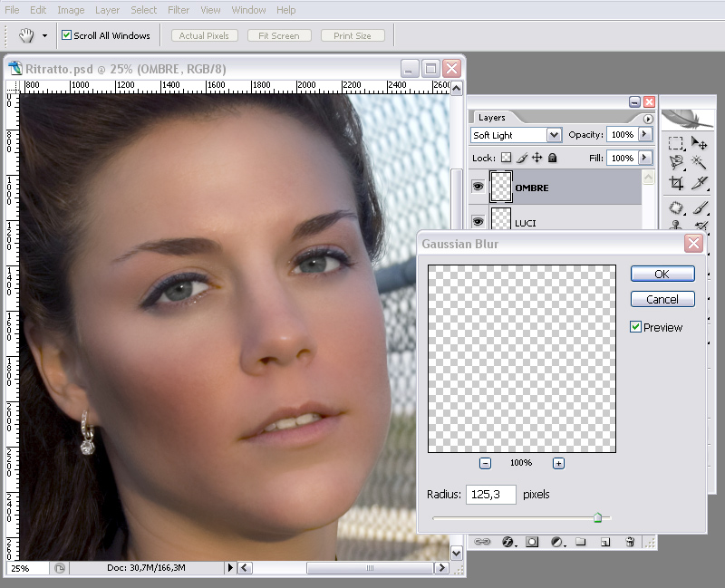The width and height of the screenshot is (725, 588).
Task: Pick the Magic Wand tool
Action: tap(699, 163)
